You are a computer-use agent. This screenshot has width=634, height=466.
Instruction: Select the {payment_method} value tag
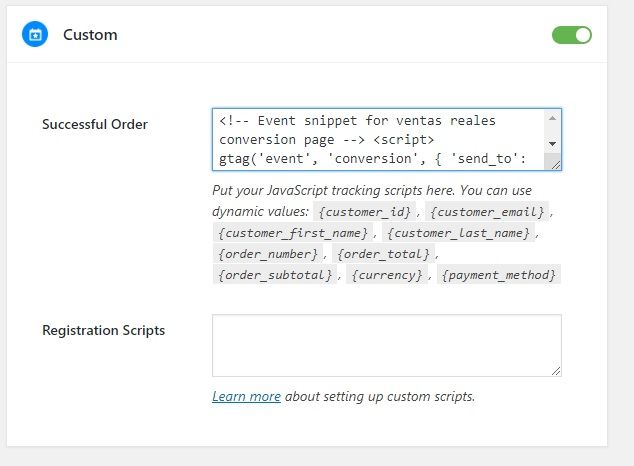tap(499, 275)
